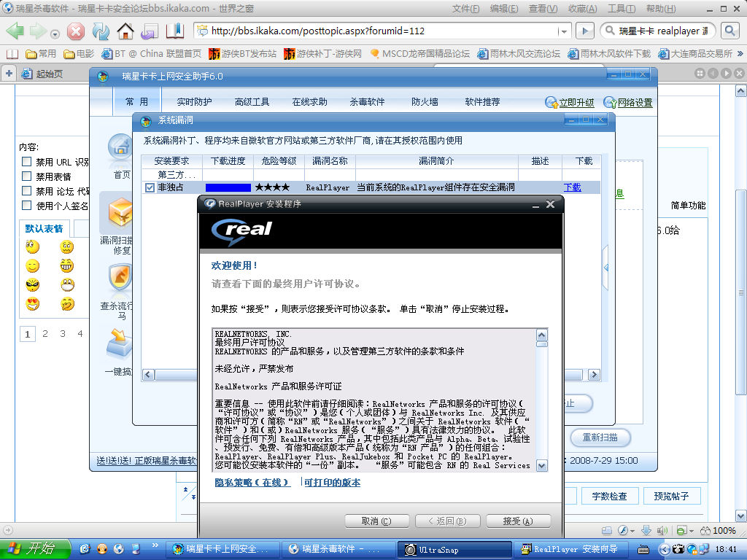The width and height of the screenshot is (747, 560).
Task: Select the 默认表情 tab
Action: (x=44, y=229)
